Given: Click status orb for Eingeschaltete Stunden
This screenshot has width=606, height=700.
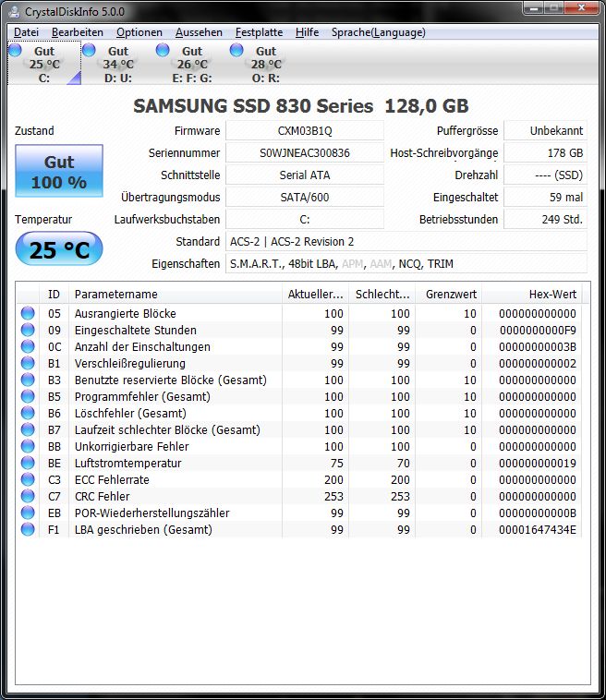Looking at the screenshot, I should click(x=28, y=330).
